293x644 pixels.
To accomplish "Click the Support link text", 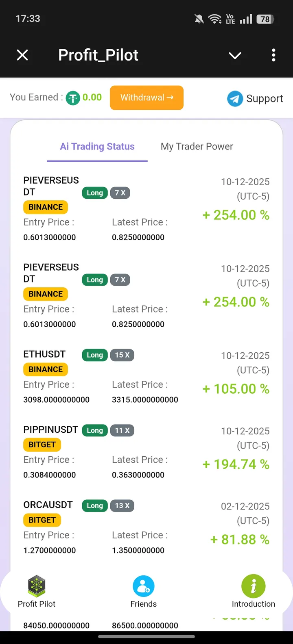I will click(x=265, y=98).
